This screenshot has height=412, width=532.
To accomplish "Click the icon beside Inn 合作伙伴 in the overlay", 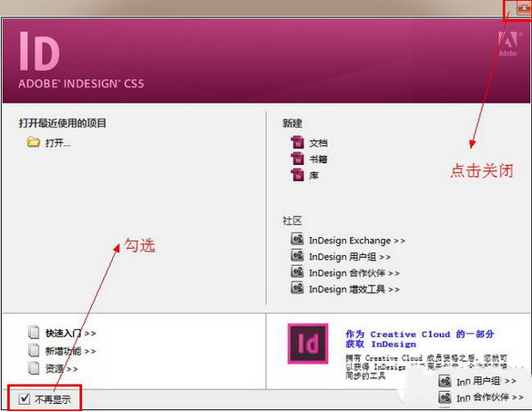I will pyautogui.click(x=445, y=397).
